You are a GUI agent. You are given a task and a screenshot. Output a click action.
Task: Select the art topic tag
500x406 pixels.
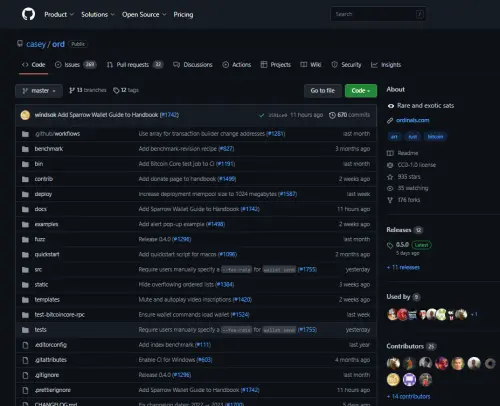[394, 137]
